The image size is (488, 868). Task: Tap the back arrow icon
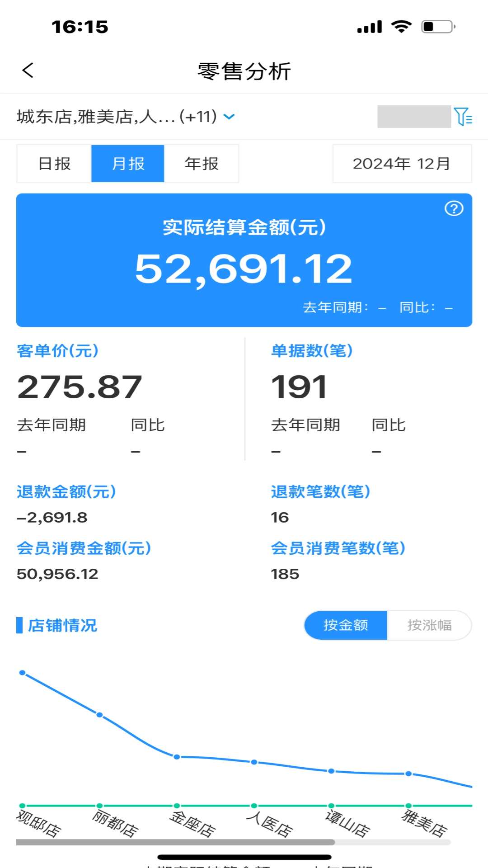click(x=28, y=71)
